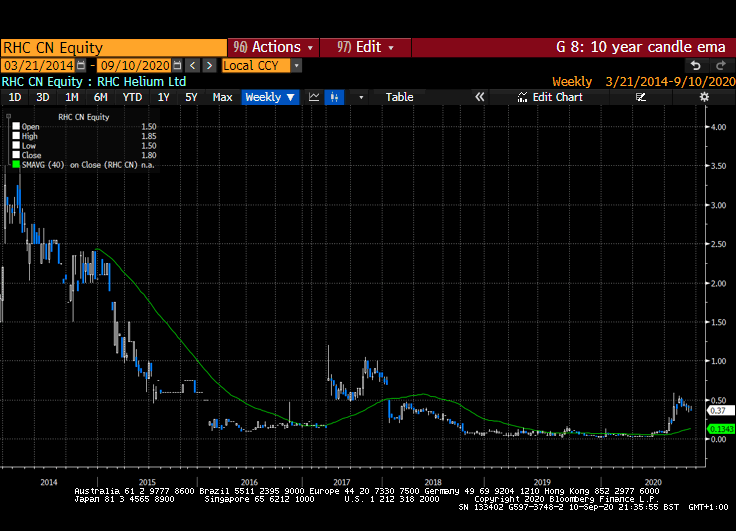Expand the Actions menu dropdown

(273, 47)
